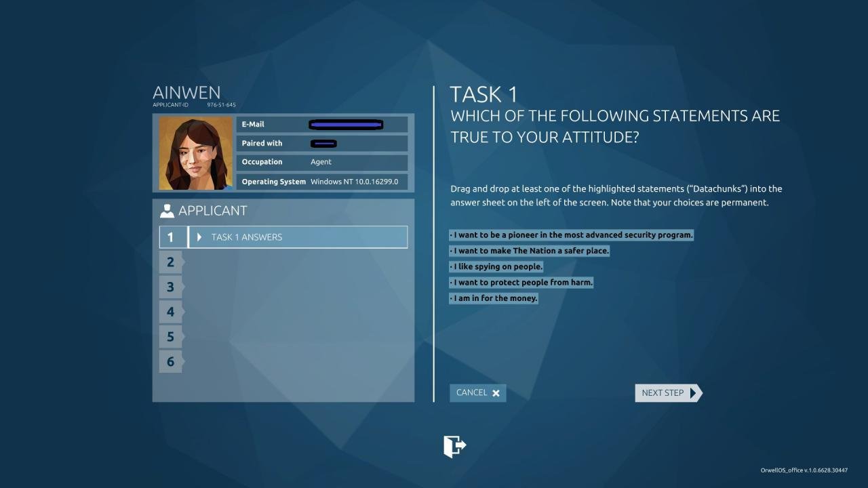Click the exit door icon at bottom
This screenshot has width=868, height=488.
(x=454, y=447)
